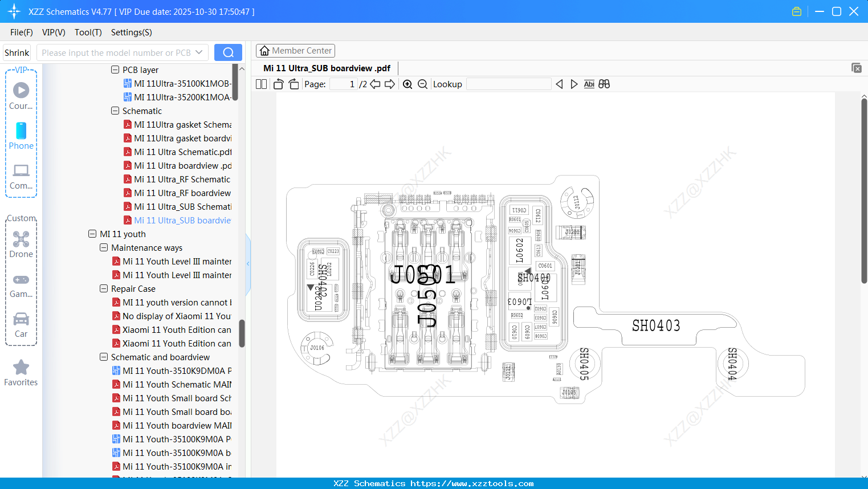Image resolution: width=868 pixels, height=489 pixels.
Task: Open the Member Center
Action: click(x=295, y=50)
